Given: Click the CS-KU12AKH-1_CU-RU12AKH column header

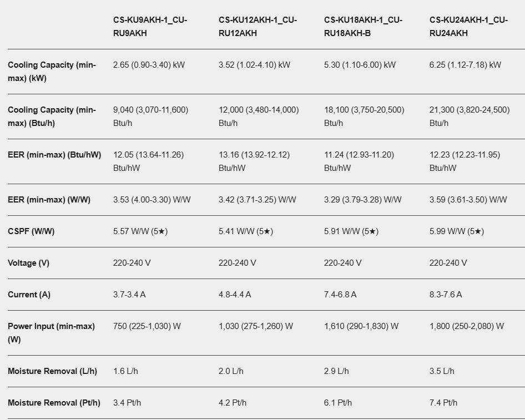Looking at the screenshot, I should 258,27.
